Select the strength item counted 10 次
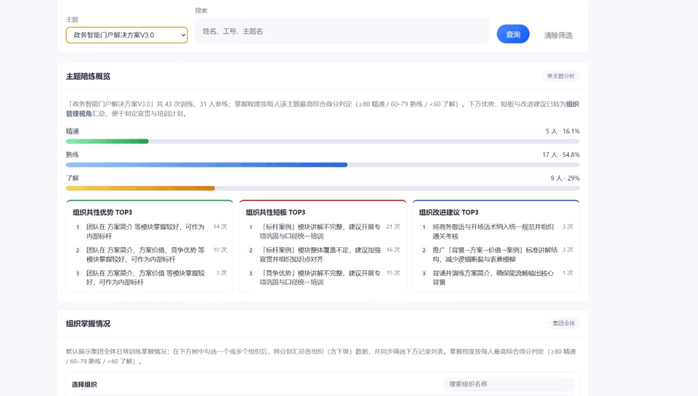 coord(150,255)
